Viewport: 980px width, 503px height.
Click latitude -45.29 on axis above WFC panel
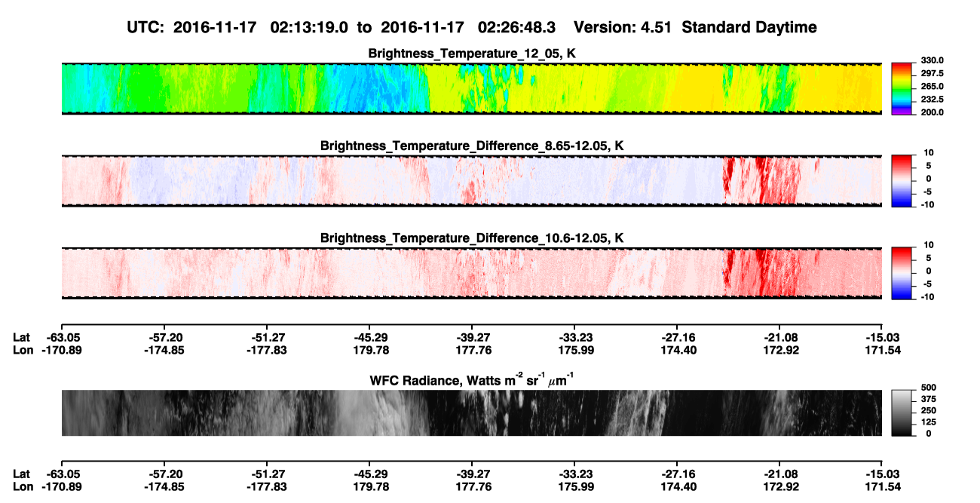[369, 337]
